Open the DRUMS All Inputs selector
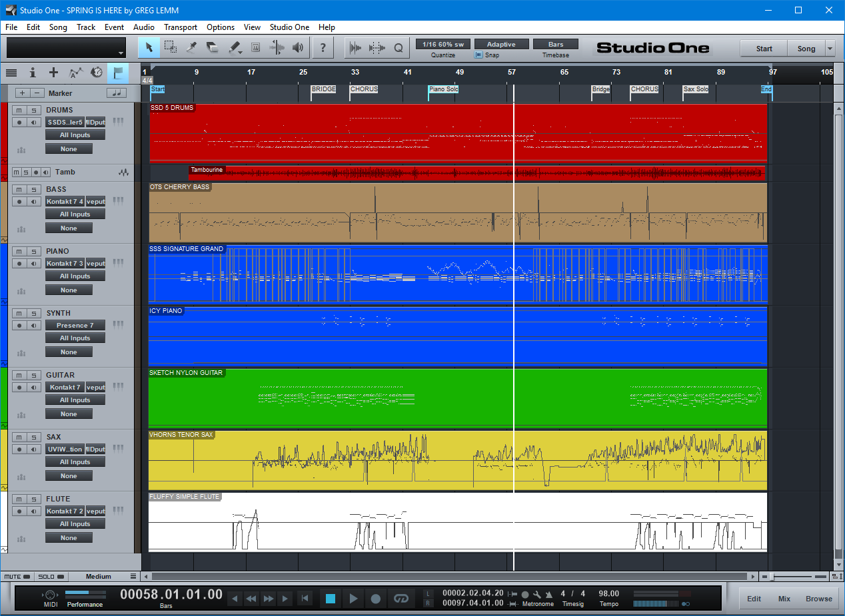The height and width of the screenshot is (616, 845). [x=75, y=135]
